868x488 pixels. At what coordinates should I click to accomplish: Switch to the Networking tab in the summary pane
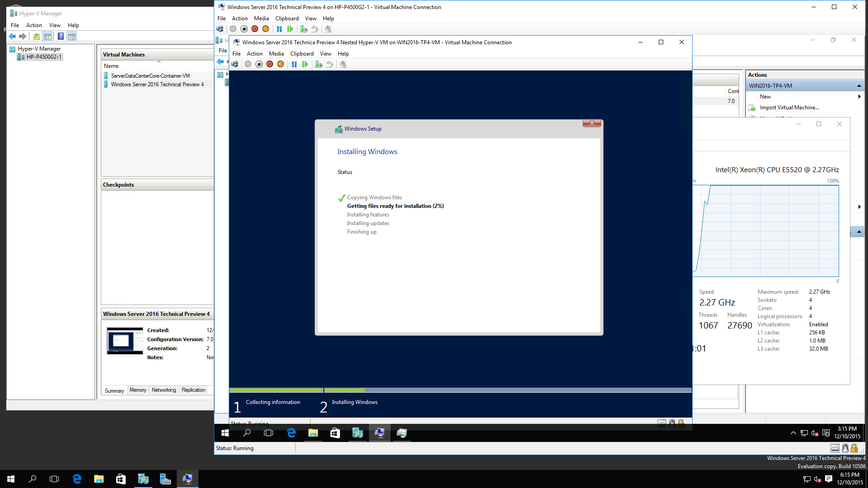[164, 390]
